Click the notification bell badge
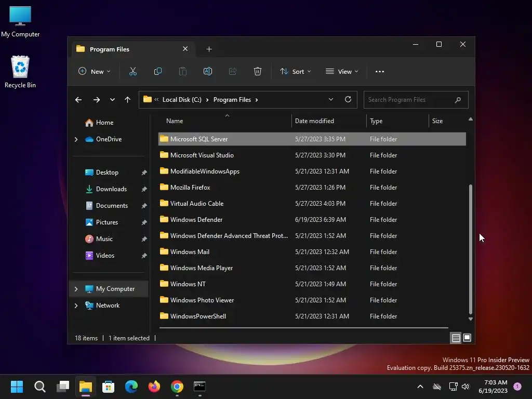Screen dimensions: 532x399 (x=517, y=387)
